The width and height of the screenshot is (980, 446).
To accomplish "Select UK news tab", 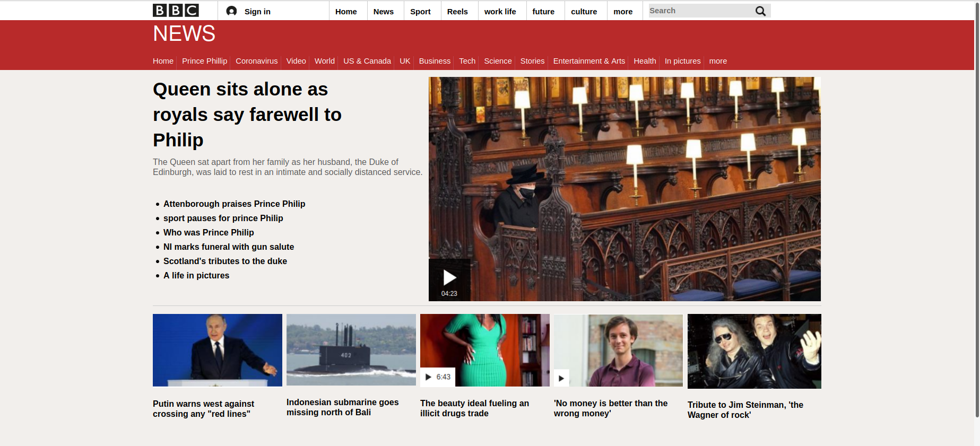I will pos(405,61).
